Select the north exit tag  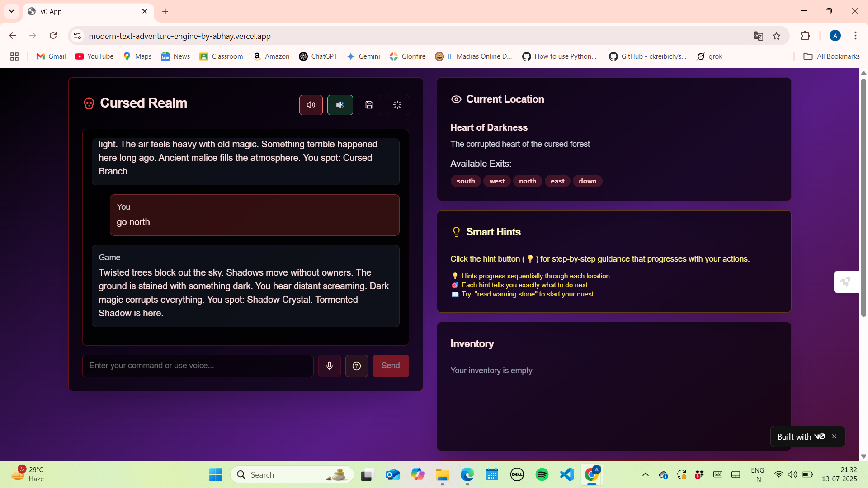527,181
